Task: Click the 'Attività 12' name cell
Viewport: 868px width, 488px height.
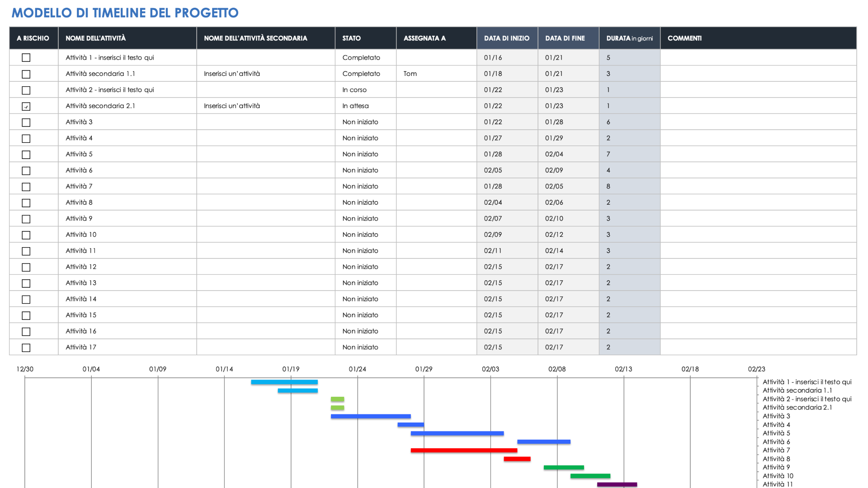Action: (127, 267)
